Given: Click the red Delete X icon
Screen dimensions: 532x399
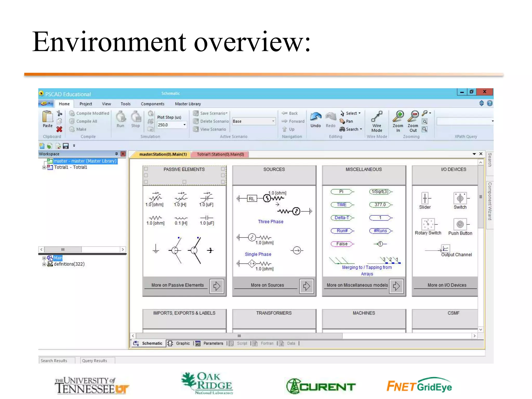Looking at the screenshot, I should click(59, 129).
